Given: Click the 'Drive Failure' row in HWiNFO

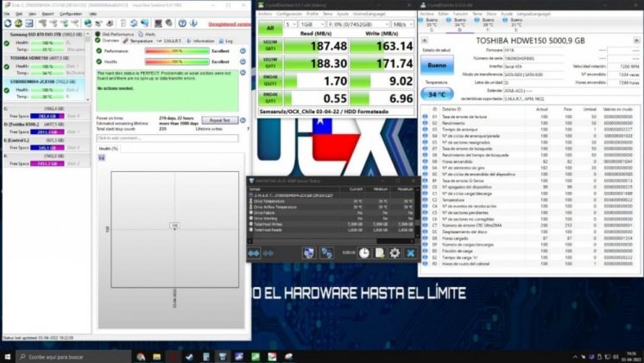Looking at the screenshot, I should click(333, 213).
